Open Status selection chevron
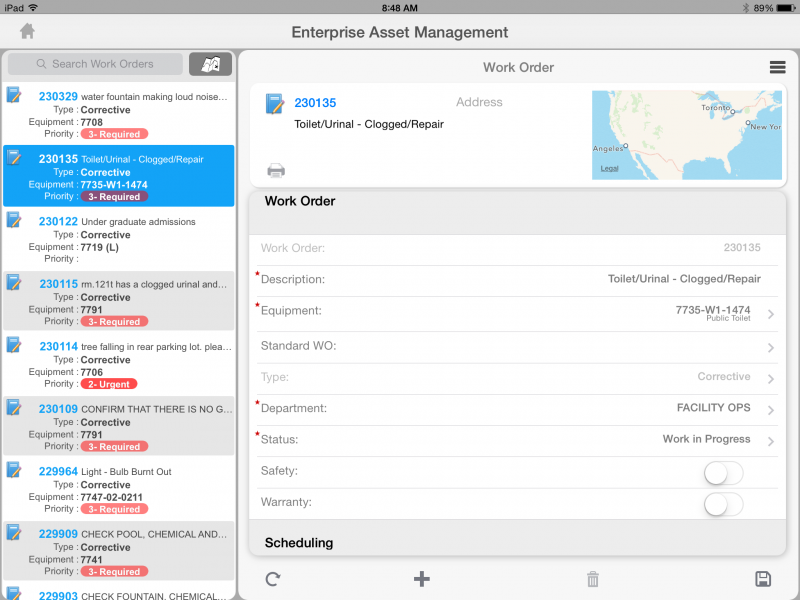This screenshot has width=800, height=600. [x=770, y=441]
